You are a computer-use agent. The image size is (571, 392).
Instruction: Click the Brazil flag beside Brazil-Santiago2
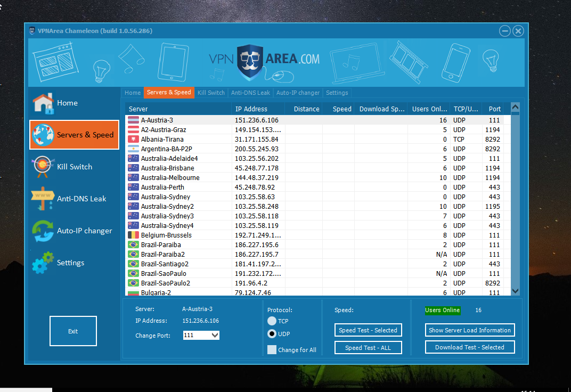tap(133, 264)
